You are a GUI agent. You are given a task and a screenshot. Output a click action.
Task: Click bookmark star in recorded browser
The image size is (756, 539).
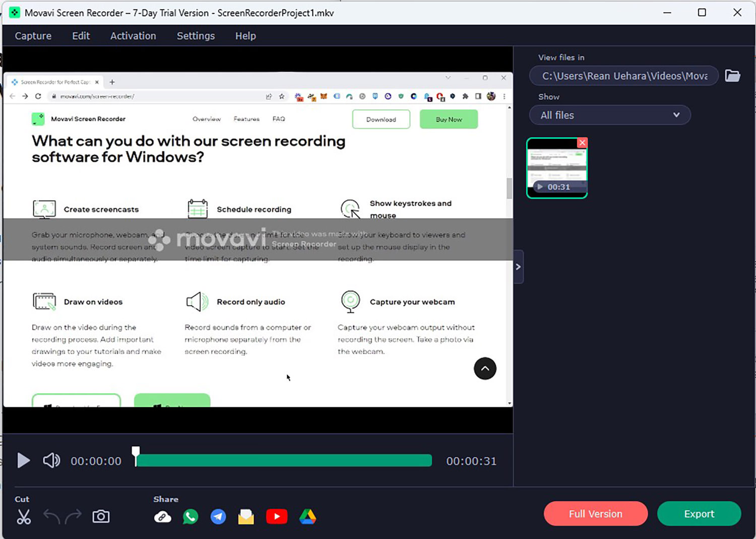coord(282,96)
